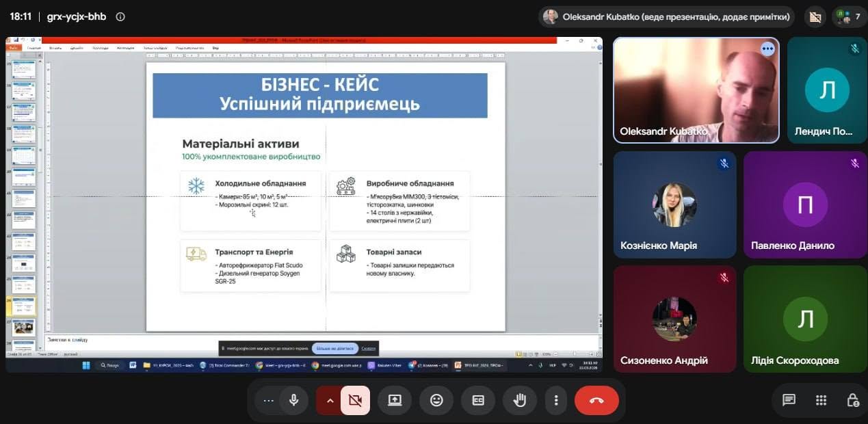Open the emoji reactions icon
868x424 pixels.
tap(436, 401)
